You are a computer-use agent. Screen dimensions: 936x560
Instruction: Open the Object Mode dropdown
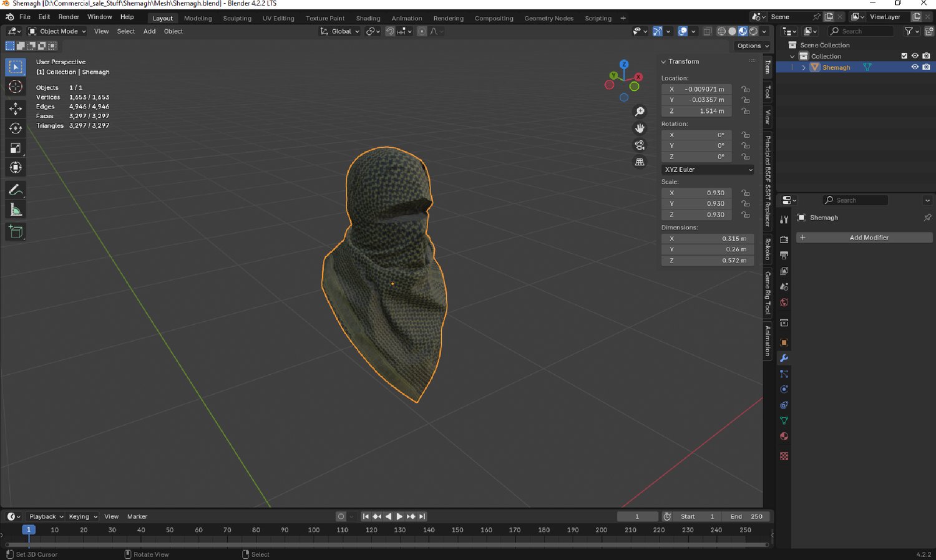(57, 31)
